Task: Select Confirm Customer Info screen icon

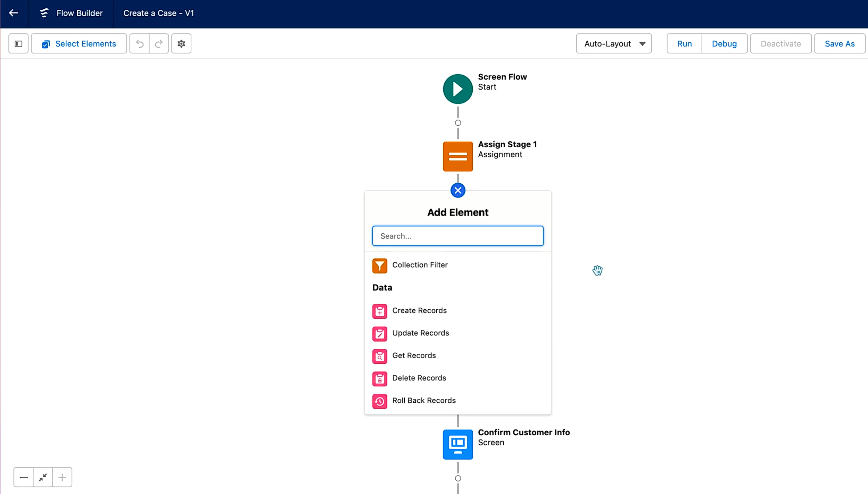Action: 458,445
